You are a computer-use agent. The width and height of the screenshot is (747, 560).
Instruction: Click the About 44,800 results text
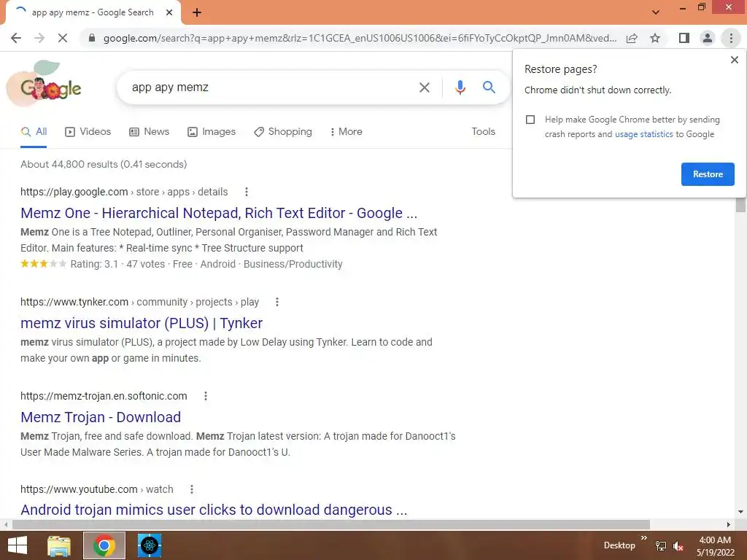(104, 164)
